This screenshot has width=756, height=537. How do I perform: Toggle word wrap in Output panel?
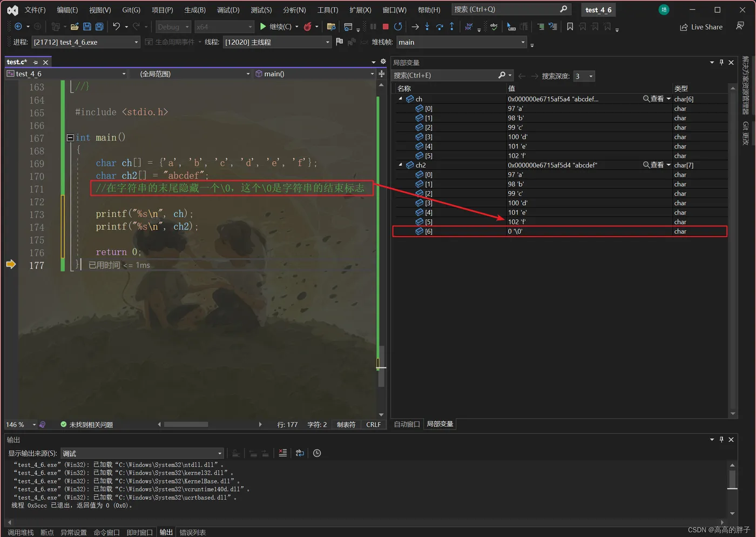pyautogui.click(x=300, y=453)
